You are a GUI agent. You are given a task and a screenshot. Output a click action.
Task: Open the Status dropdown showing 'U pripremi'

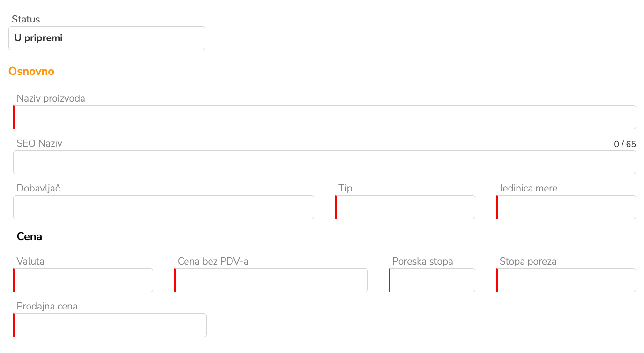(x=107, y=38)
